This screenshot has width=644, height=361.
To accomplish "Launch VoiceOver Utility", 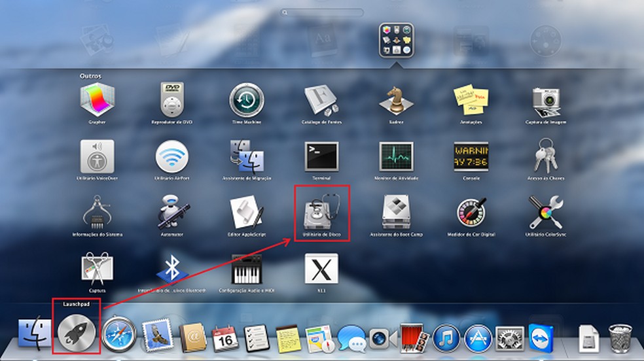I will tap(97, 157).
